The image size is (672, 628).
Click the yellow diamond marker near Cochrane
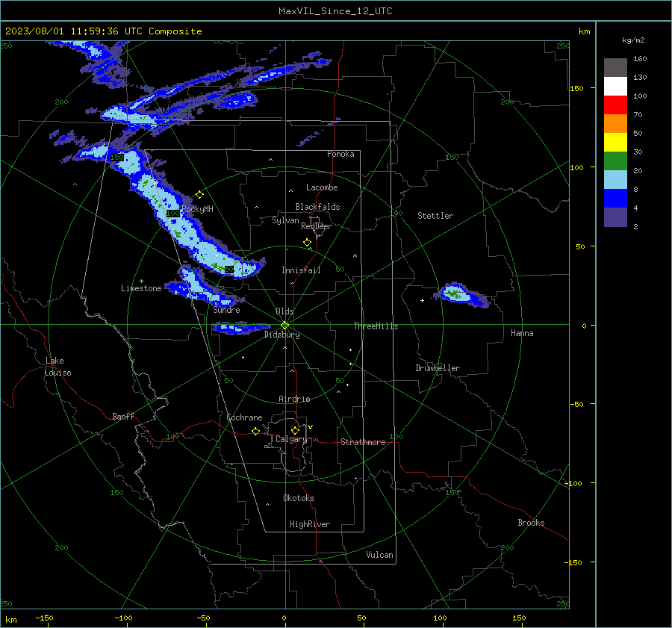pyautogui.click(x=255, y=432)
